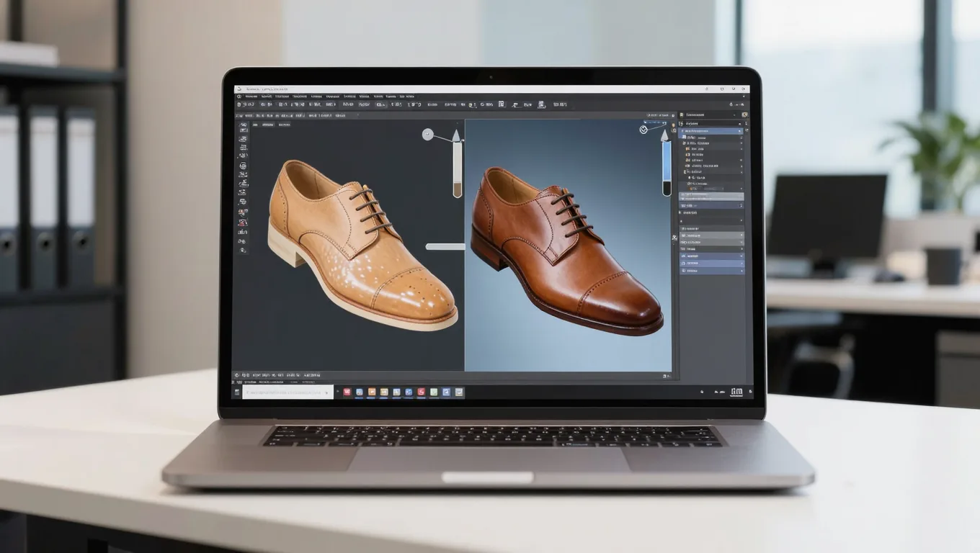Click the dark brown shoe in the right viewport
Image resolution: width=980 pixels, height=553 pixels.
[x=566, y=250]
